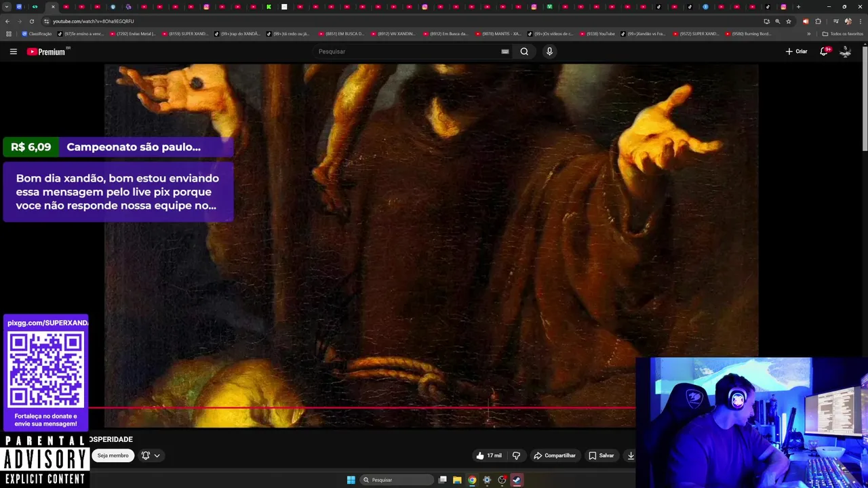Click the YouTube search magnifier button
This screenshot has width=868, height=488.
pyautogui.click(x=524, y=52)
